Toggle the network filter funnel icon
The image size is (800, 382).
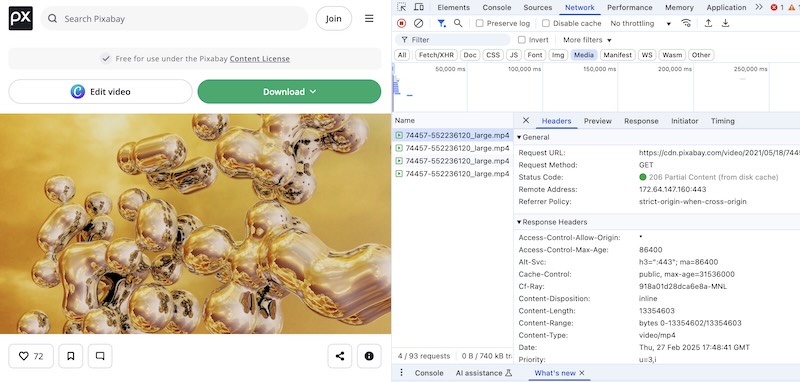tap(441, 23)
